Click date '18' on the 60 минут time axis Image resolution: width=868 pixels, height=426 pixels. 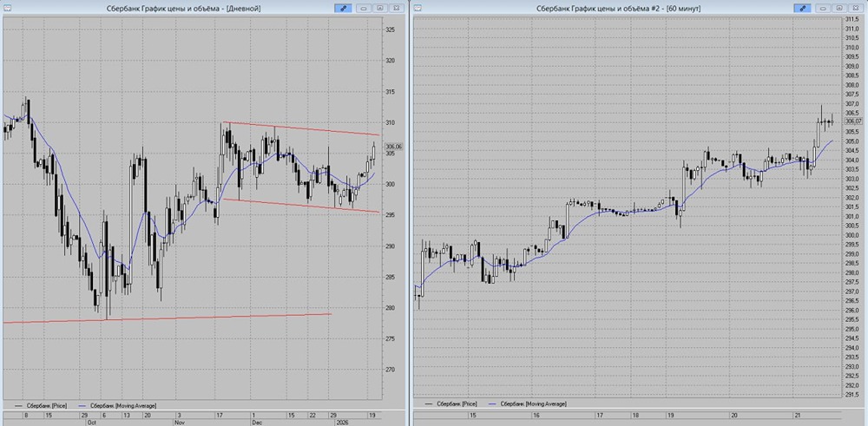(x=635, y=415)
